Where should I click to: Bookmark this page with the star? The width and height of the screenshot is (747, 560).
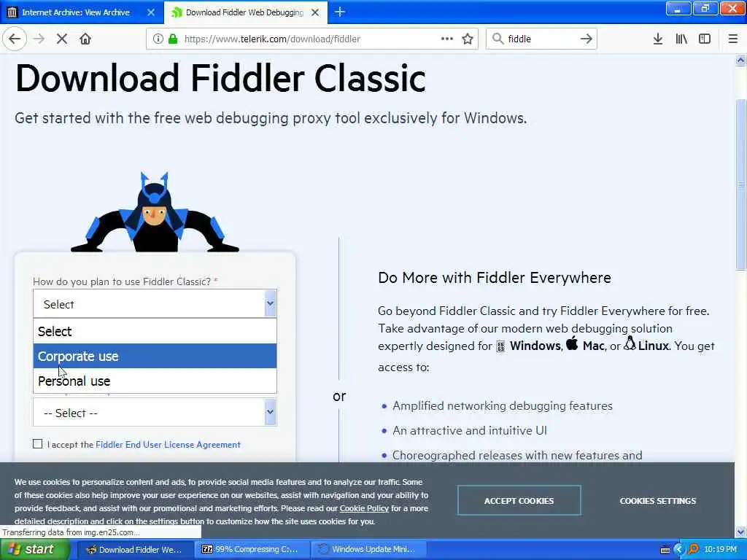click(x=468, y=39)
